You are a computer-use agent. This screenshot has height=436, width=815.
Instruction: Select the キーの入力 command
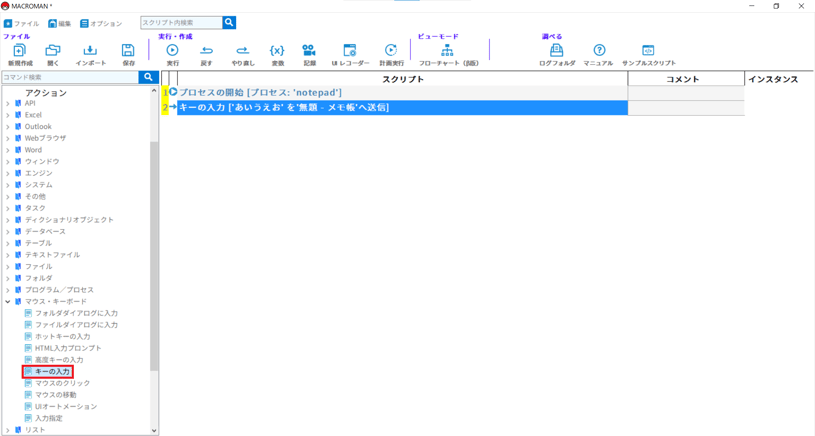click(x=52, y=372)
